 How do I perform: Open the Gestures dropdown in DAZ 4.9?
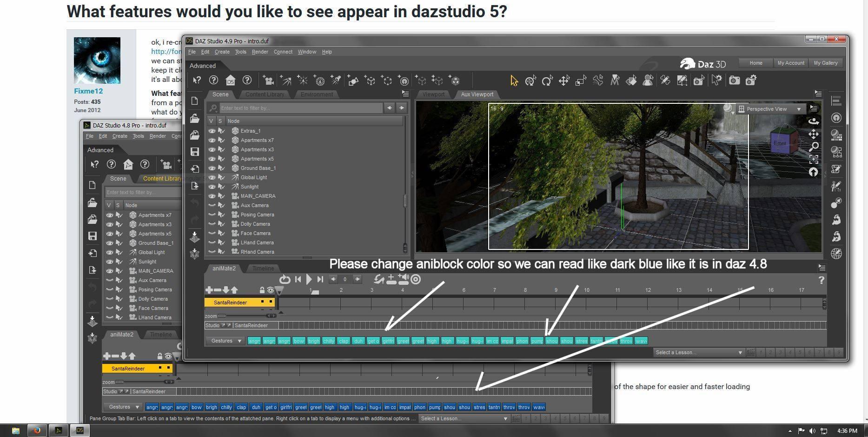226,341
